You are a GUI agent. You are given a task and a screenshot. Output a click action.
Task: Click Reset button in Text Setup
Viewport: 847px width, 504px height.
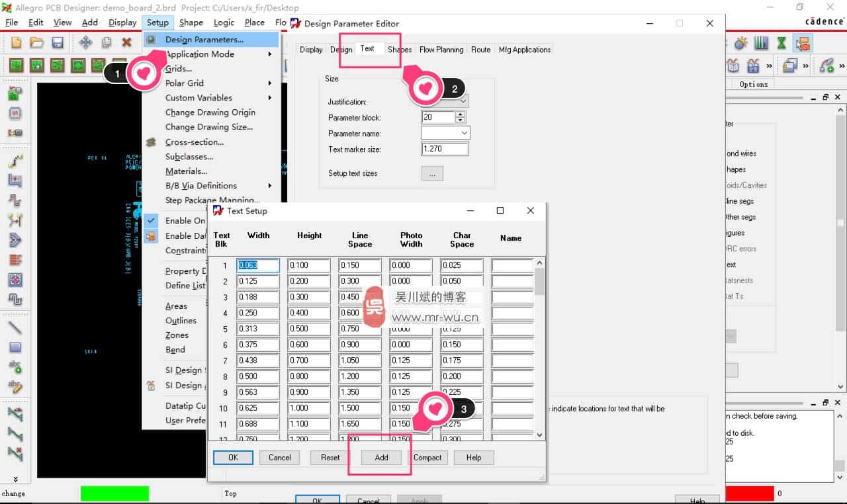click(330, 457)
